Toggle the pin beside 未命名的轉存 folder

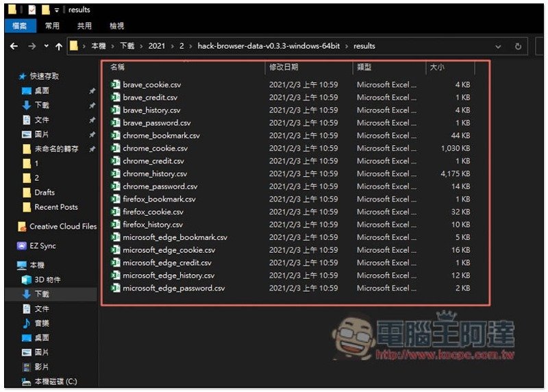[92, 149]
